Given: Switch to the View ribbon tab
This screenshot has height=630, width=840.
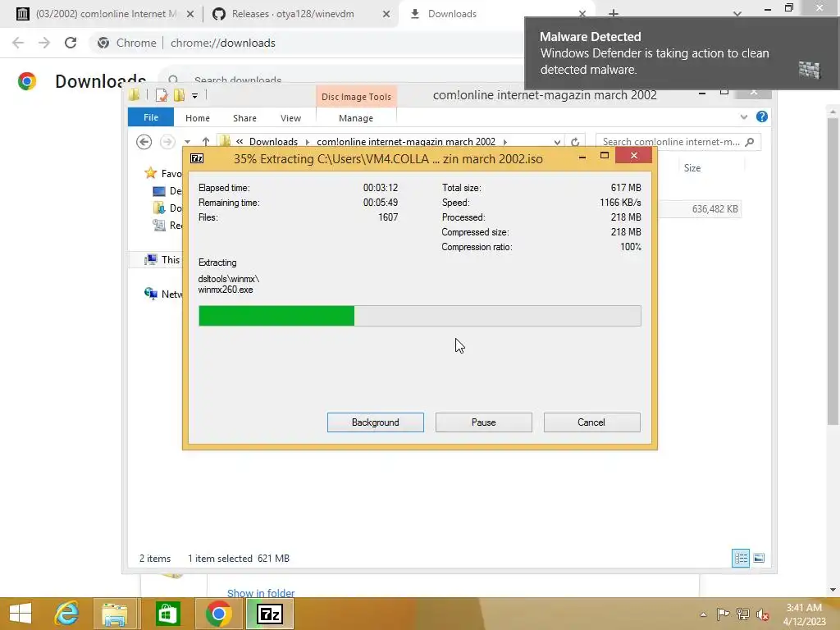Looking at the screenshot, I should [x=290, y=118].
